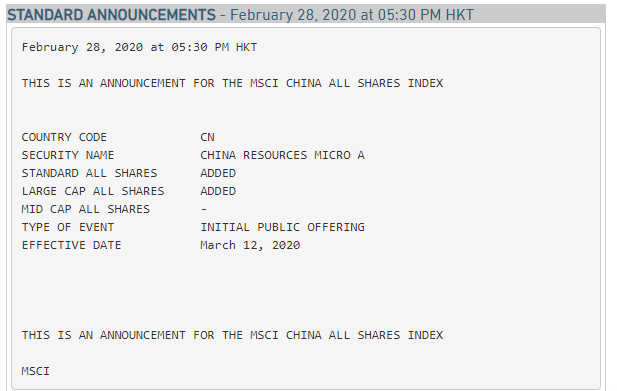Image resolution: width=617 pixels, height=391 pixels.
Task: Click the MSCI signature at the bottom
Action: (x=35, y=371)
